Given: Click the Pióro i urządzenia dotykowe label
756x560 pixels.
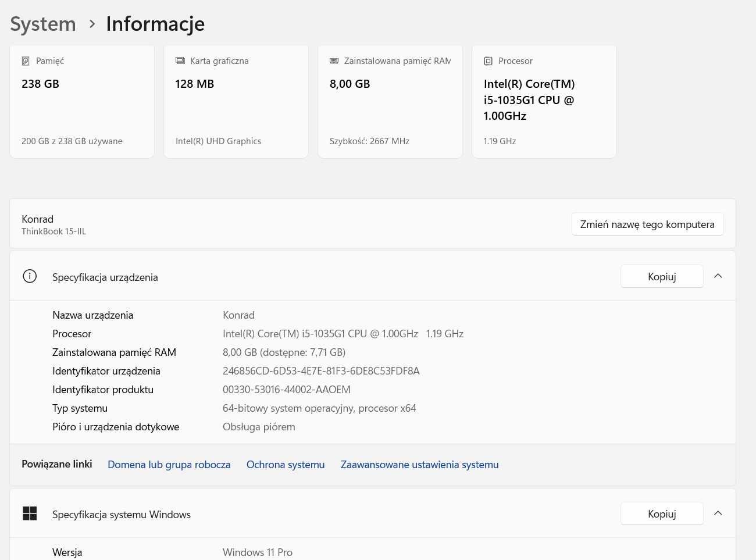Looking at the screenshot, I should [x=116, y=427].
